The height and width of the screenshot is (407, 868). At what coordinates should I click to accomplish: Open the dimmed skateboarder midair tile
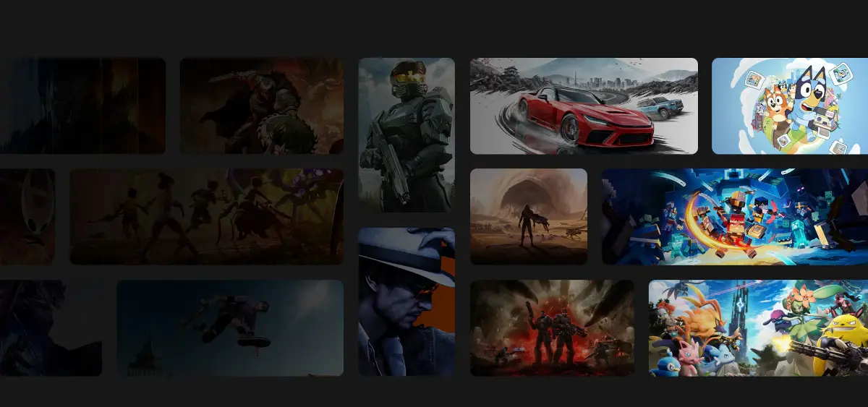(x=230, y=328)
